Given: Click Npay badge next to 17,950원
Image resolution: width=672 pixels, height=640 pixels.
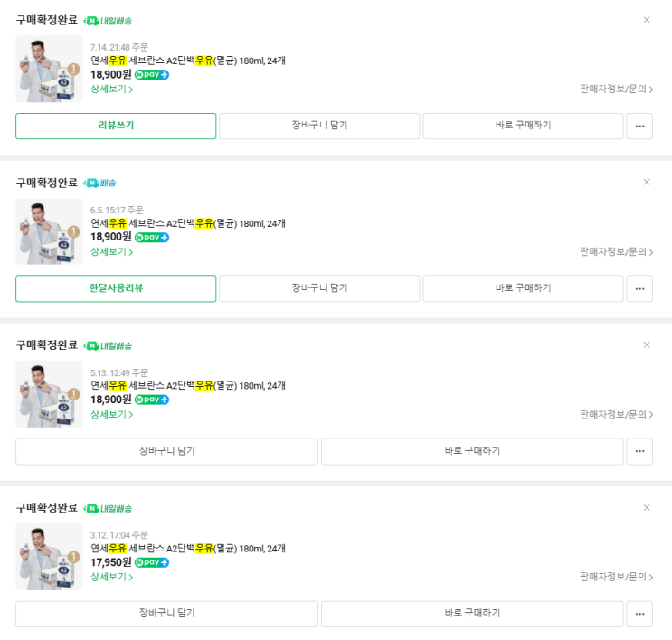Looking at the screenshot, I should tap(151, 562).
